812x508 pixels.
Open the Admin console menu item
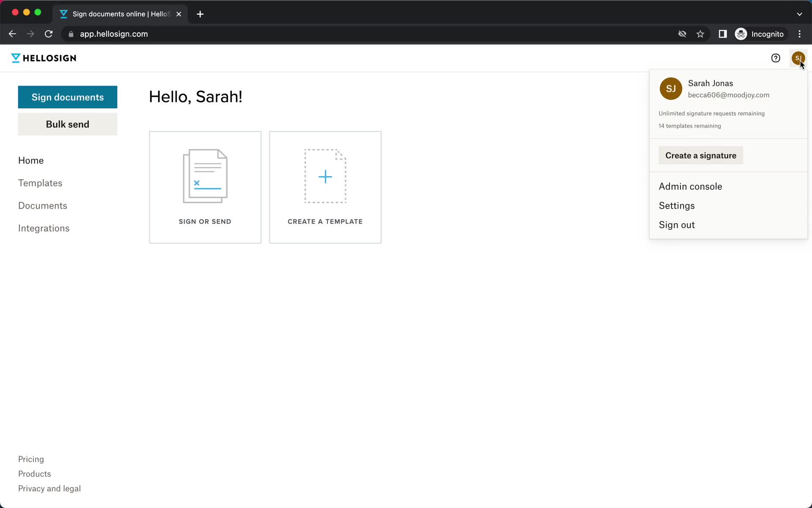click(690, 186)
